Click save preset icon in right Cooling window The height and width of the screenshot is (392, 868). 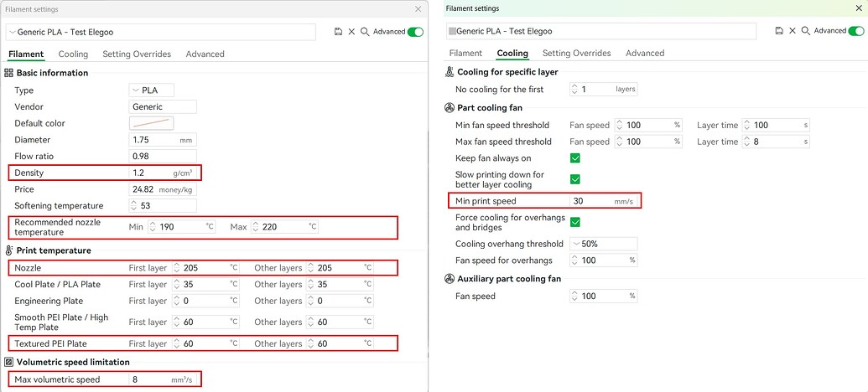tap(779, 31)
